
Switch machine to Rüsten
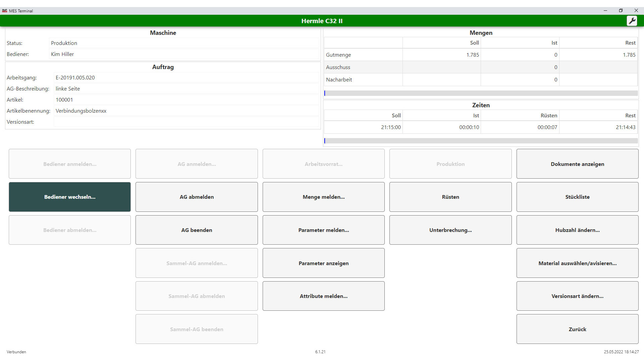450,197
